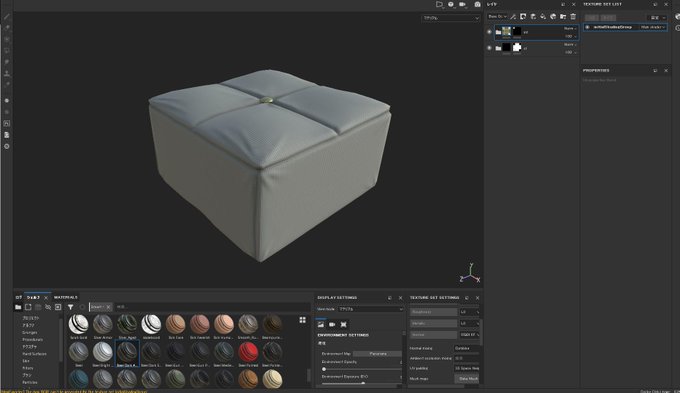Open the viewport mode icon left of render icon
Viewport: 680px width, 393px height.
pos(439,4)
